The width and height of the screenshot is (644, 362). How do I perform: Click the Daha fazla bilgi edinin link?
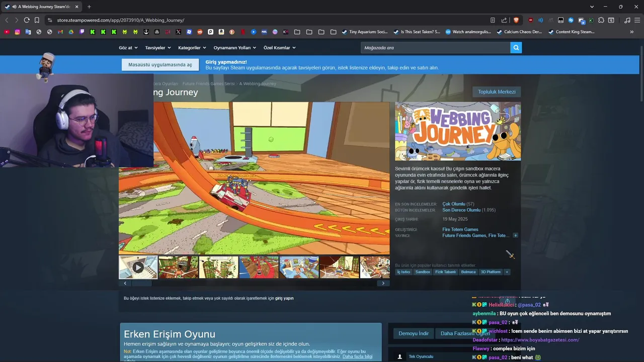point(357,356)
